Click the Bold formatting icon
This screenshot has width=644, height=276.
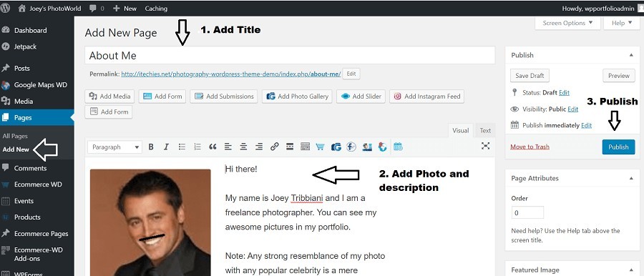(x=151, y=147)
